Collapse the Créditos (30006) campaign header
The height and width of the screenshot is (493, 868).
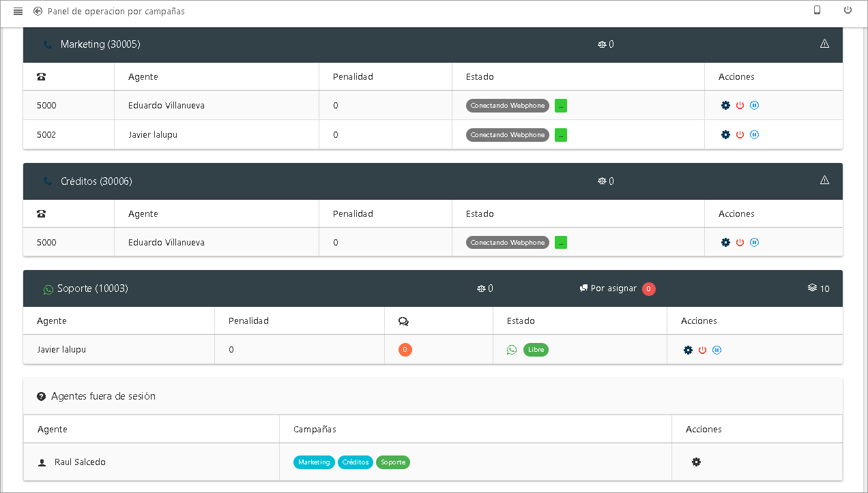[x=96, y=181]
